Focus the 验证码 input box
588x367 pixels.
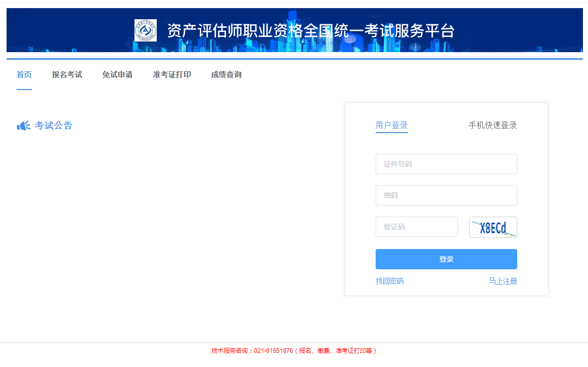pyautogui.click(x=417, y=227)
